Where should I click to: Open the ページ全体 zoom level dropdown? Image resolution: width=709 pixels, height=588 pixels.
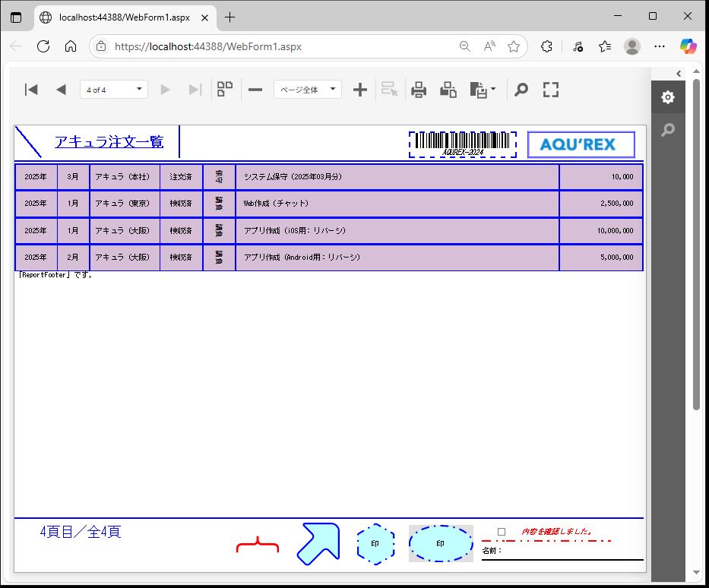pos(308,90)
